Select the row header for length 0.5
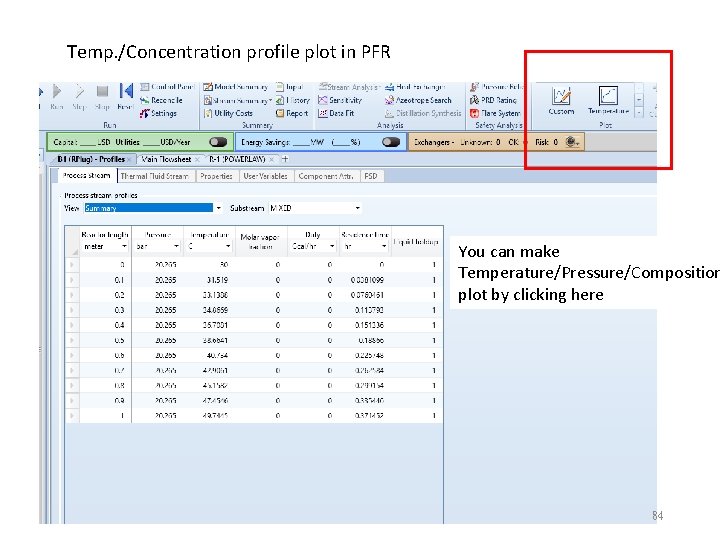The height and width of the screenshot is (540, 720). click(72, 340)
